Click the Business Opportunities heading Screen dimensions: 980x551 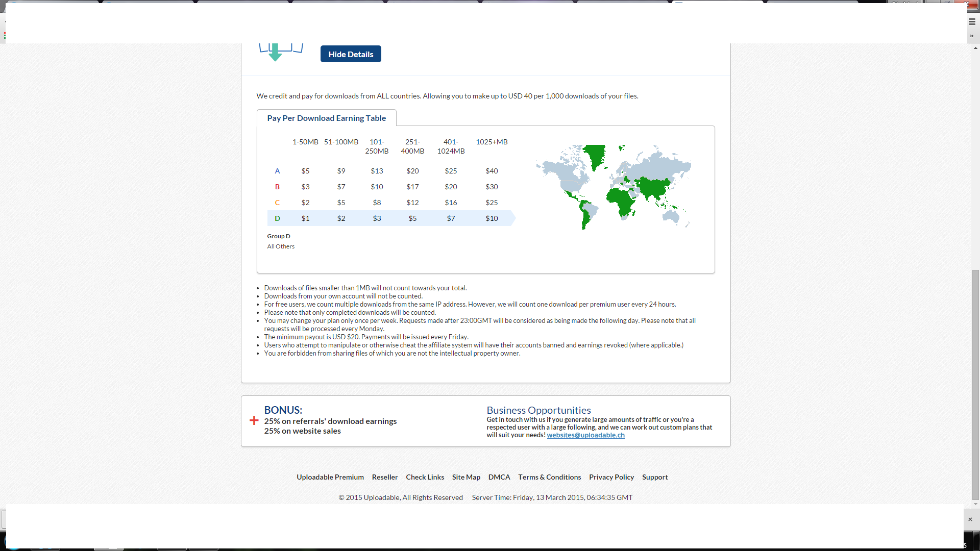[x=538, y=410]
